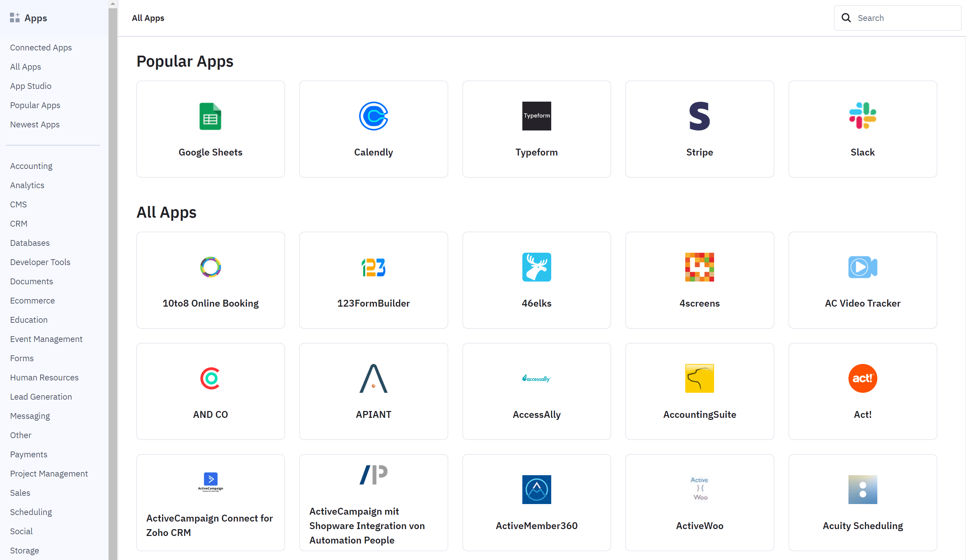
Task: Browse Databases category
Action: 30,243
